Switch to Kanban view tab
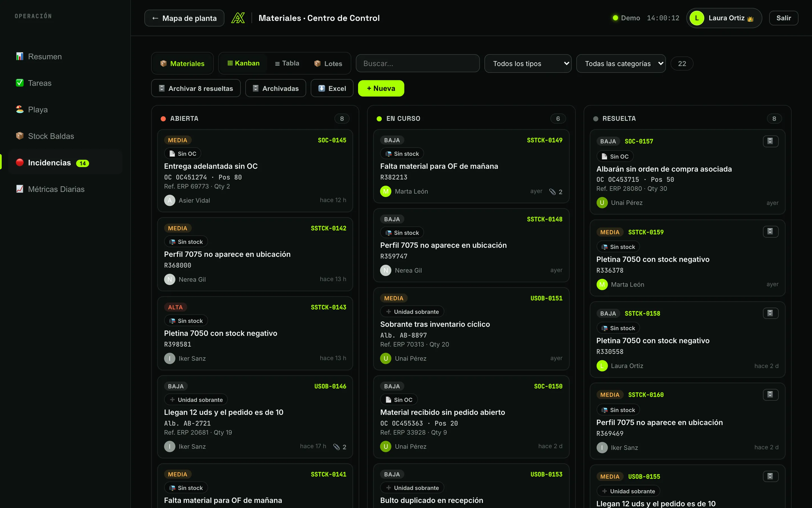Viewport: 812px width, 508px height. pos(244,63)
